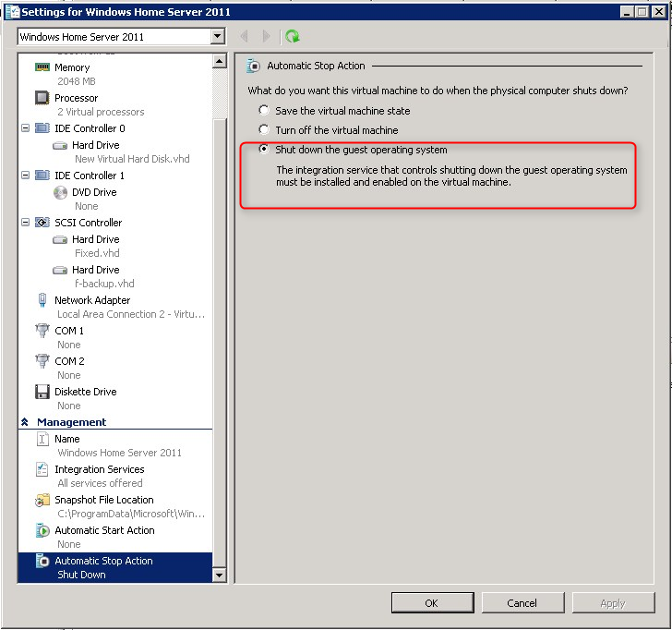The image size is (672, 630).
Task: Click the Hard Drive icon for f-backup.vhd
Action: [x=60, y=270]
